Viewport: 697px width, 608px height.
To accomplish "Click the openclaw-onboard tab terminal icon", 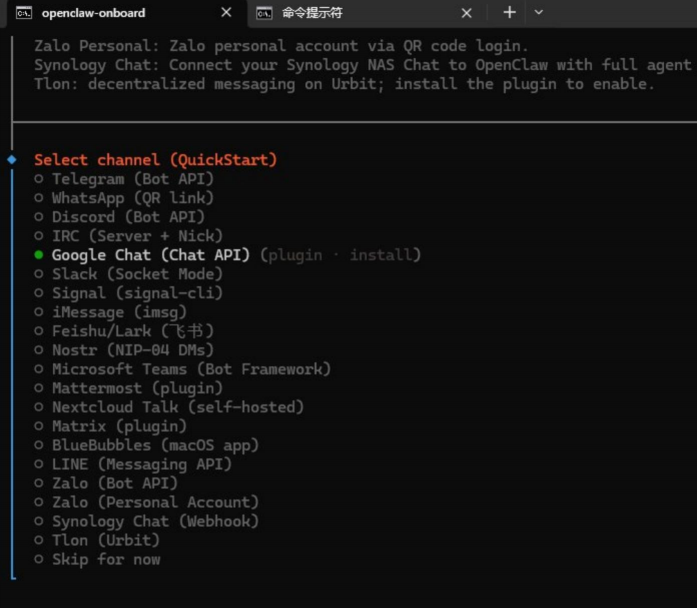I will 24,13.
